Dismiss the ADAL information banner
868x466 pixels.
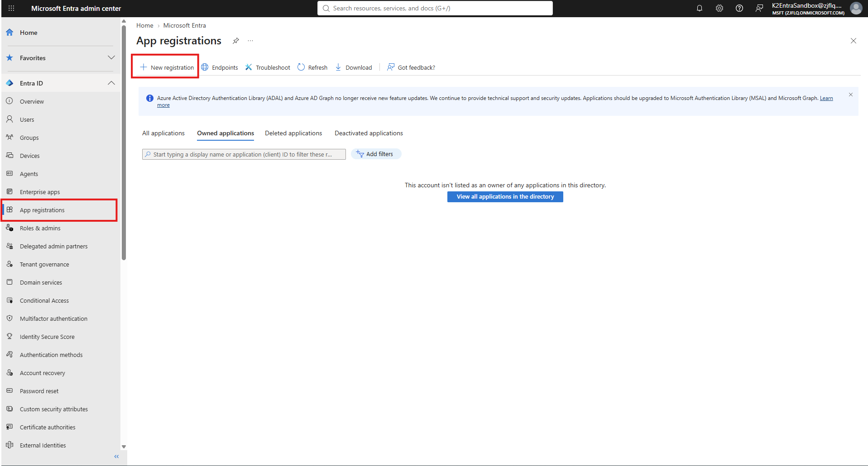coord(851,95)
